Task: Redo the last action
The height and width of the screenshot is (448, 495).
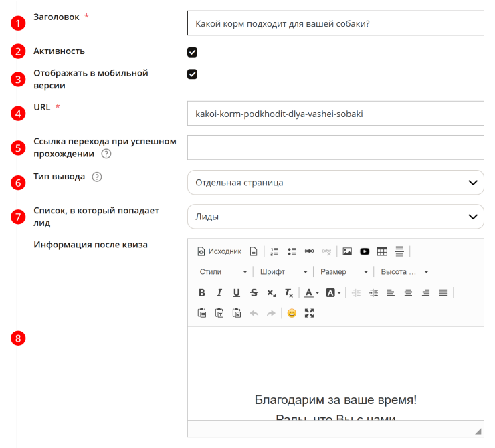Action: click(271, 313)
